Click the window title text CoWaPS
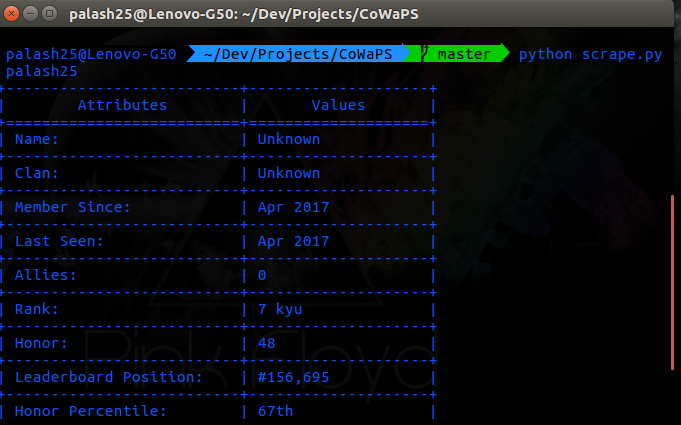 [388, 14]
